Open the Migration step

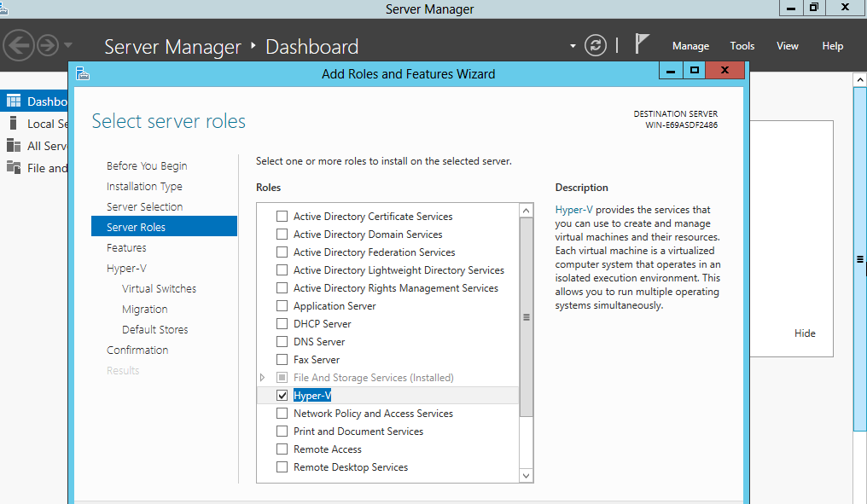[x=144, y=309]
